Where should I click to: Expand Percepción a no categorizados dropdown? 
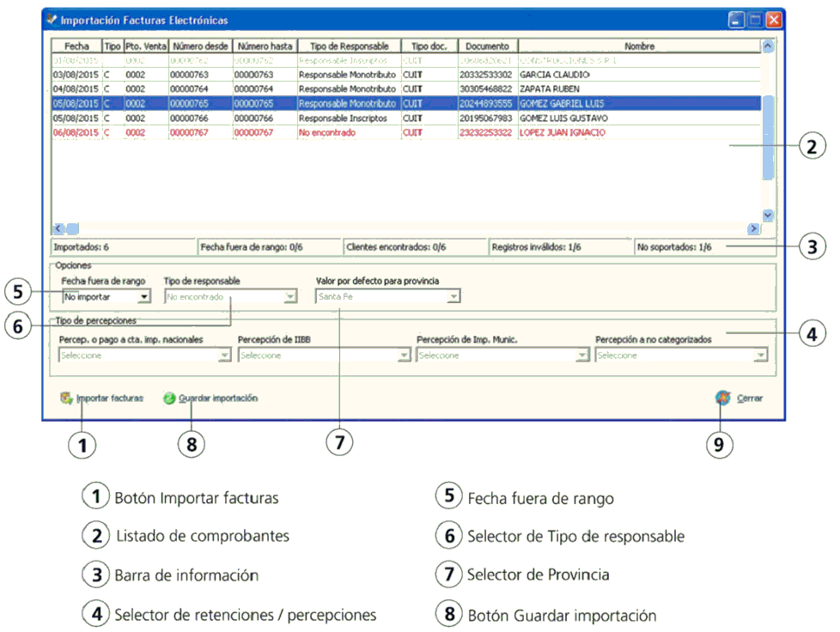pos(760,355)
